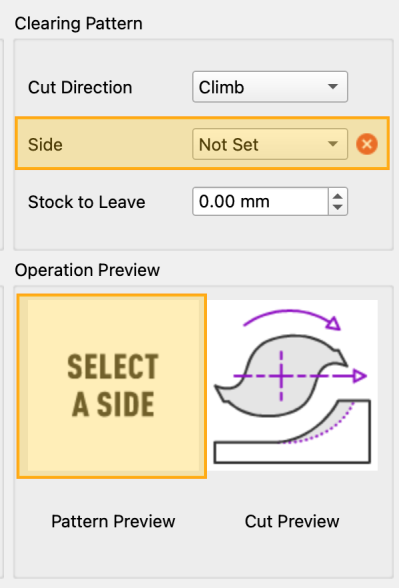Click the dashed purple feed direction arrow
The height and width of the screenshot is (588, 399).
tap(300, 376)
